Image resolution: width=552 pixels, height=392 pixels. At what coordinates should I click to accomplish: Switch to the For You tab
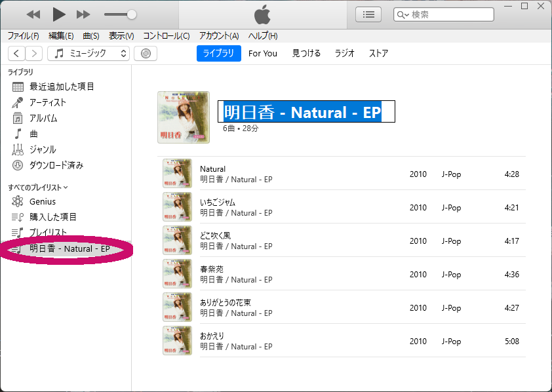click(263, 54)
